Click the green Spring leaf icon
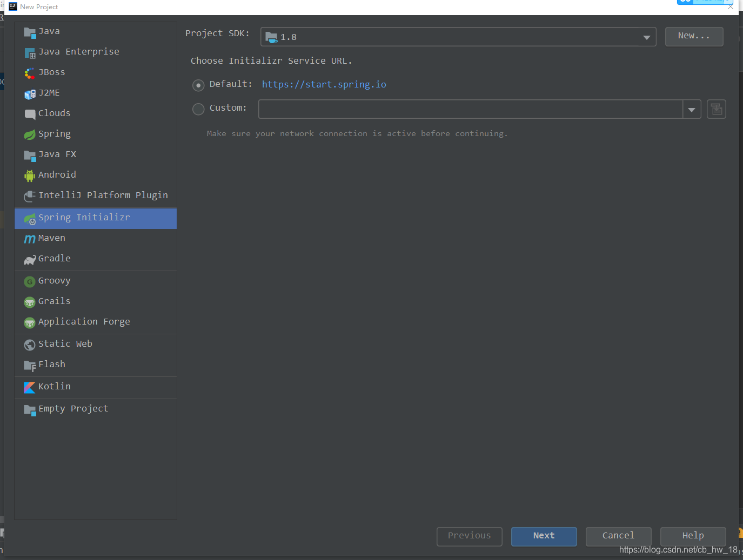743x560 pixels. [x=30, y=134]
